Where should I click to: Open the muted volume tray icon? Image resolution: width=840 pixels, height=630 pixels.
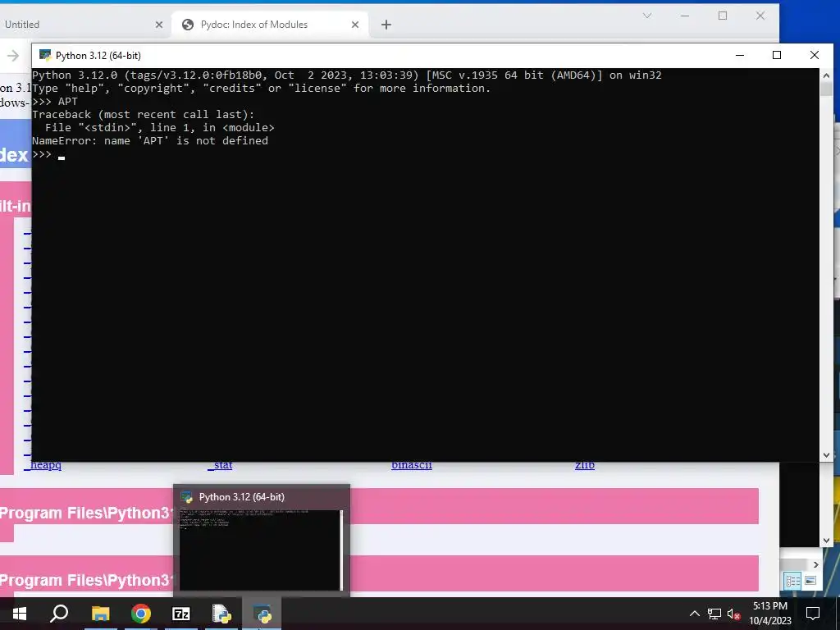click(x=734, y=614)
